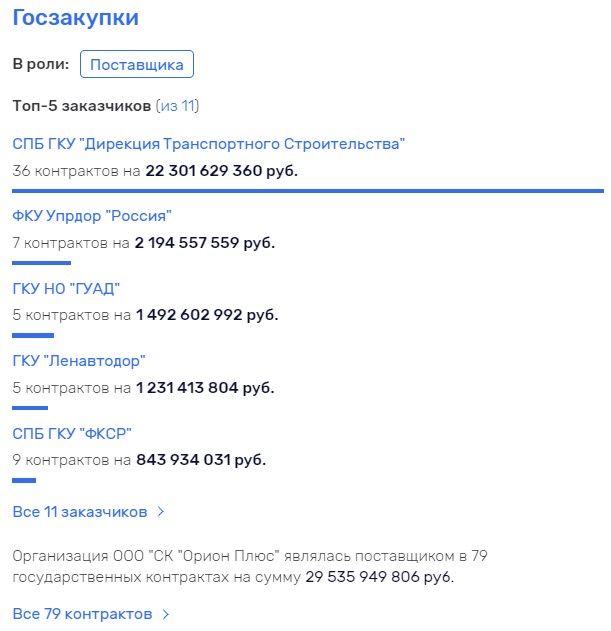The image size is (611, 631).
Task: Open the (из 11) customers count link
Action: 177,106
